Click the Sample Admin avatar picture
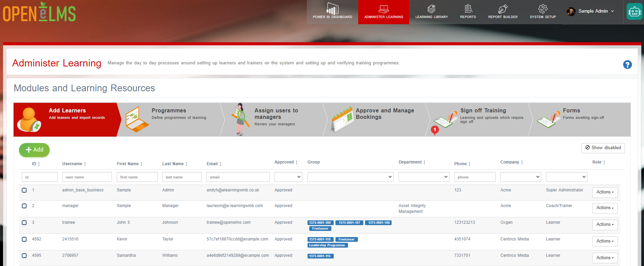 click(571, 11)
